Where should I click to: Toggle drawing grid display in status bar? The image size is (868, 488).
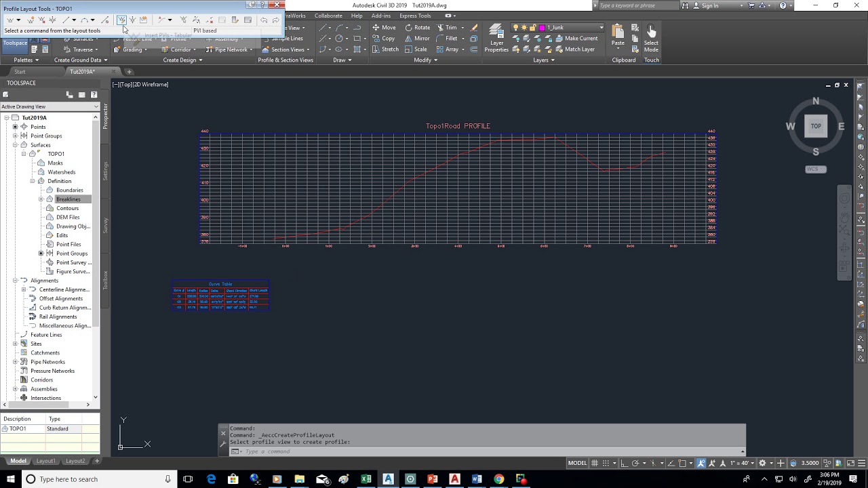pos(595,463)
